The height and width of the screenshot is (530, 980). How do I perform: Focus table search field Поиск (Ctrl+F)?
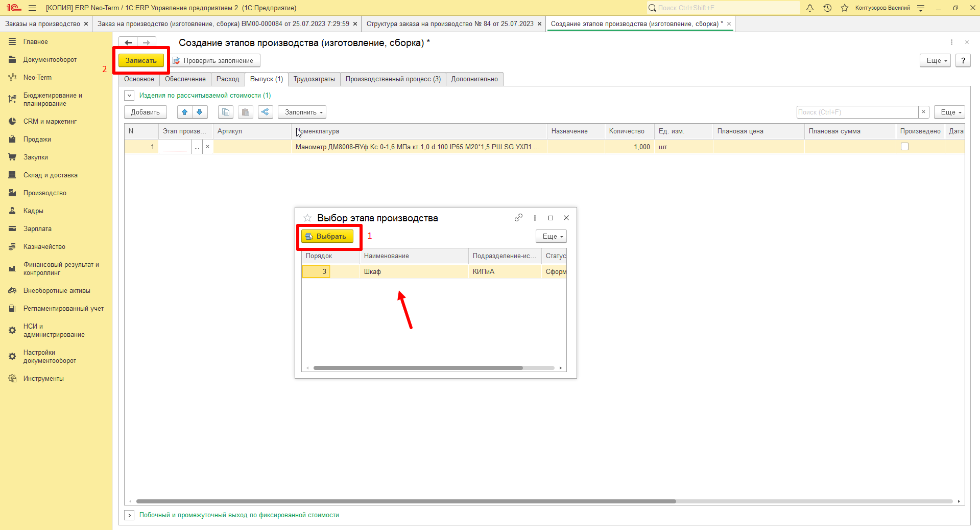[x=857, y=112]
